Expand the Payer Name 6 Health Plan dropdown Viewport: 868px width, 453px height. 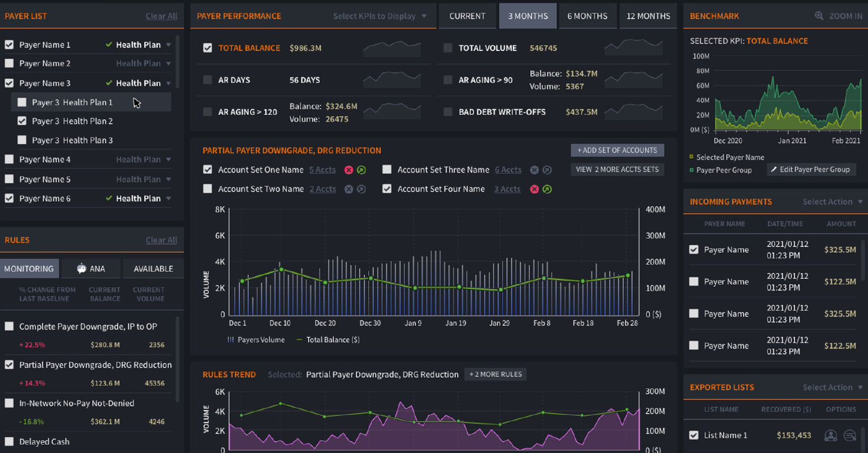[x=169, y=199]
